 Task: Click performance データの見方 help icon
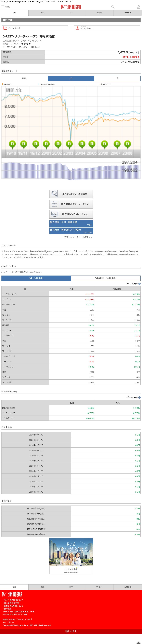[x=140, y=284]
